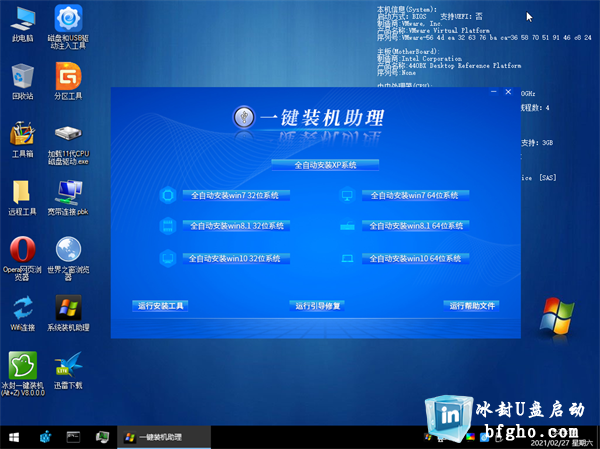
Task: Click 运行引导修复 button
Action: [x=317, y=306]
